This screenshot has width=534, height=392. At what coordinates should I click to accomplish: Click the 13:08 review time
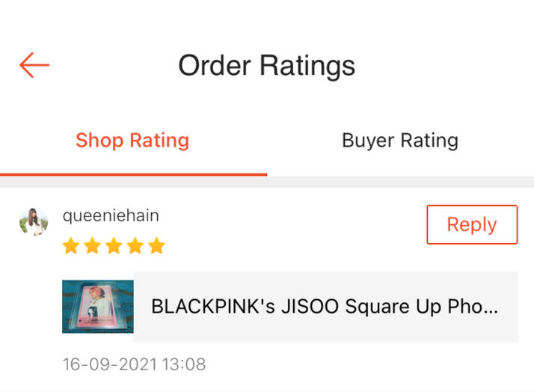183,364
